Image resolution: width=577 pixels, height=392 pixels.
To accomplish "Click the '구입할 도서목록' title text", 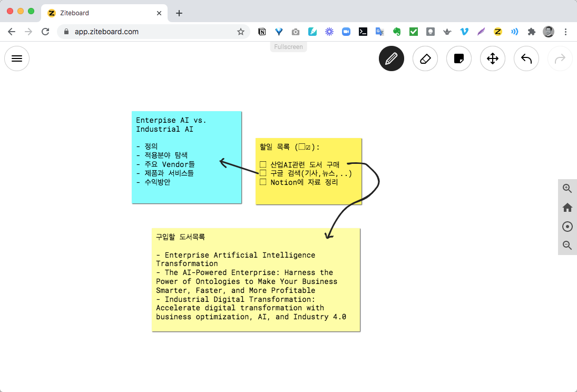I will (x=180, y=237).
